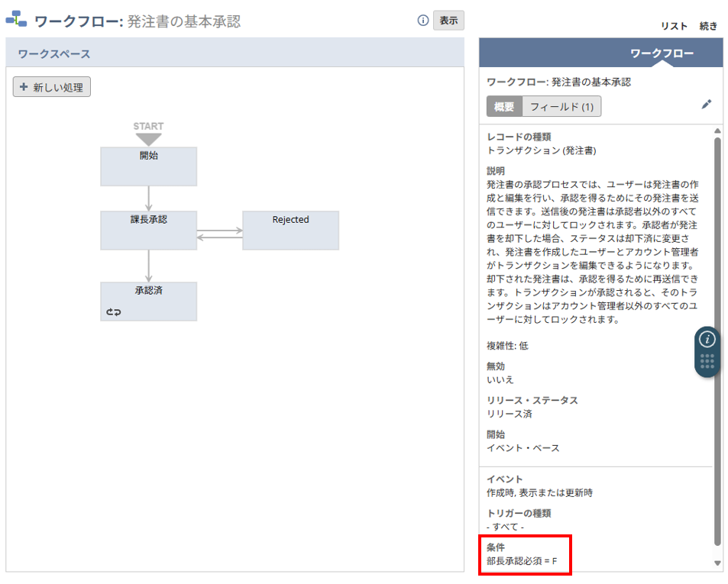
Task: Click the START triangle marker
Action: point(148,139)
